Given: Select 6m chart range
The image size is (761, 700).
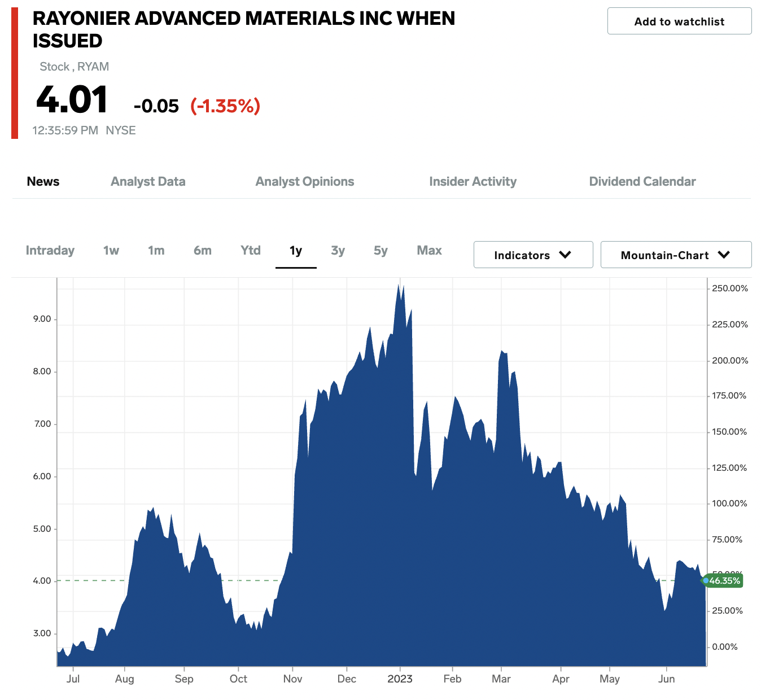Looking at the screenshot, I should pos(203,250).
